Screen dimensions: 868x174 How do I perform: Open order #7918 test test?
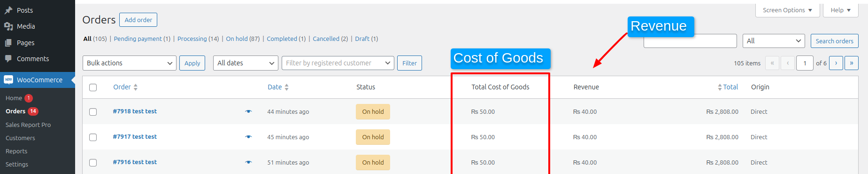coord(135,111)
